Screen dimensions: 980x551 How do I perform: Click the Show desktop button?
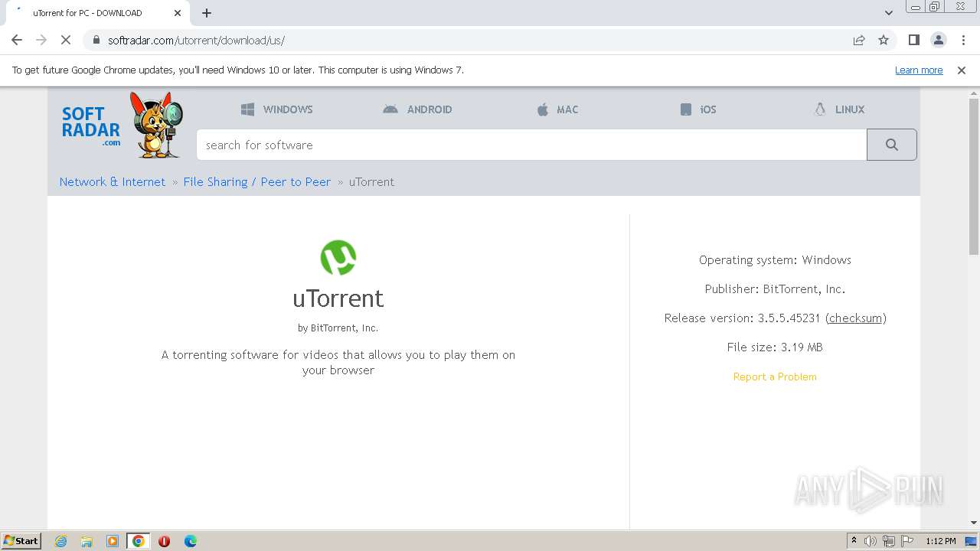(972, 541)
